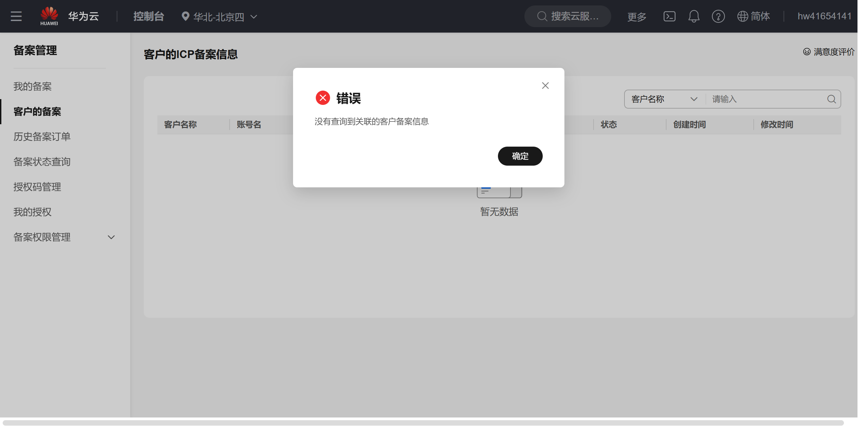The height and width of the screenshot is (428, 868).
Task: Close the error dialog with X
Action: click(545, 86)
